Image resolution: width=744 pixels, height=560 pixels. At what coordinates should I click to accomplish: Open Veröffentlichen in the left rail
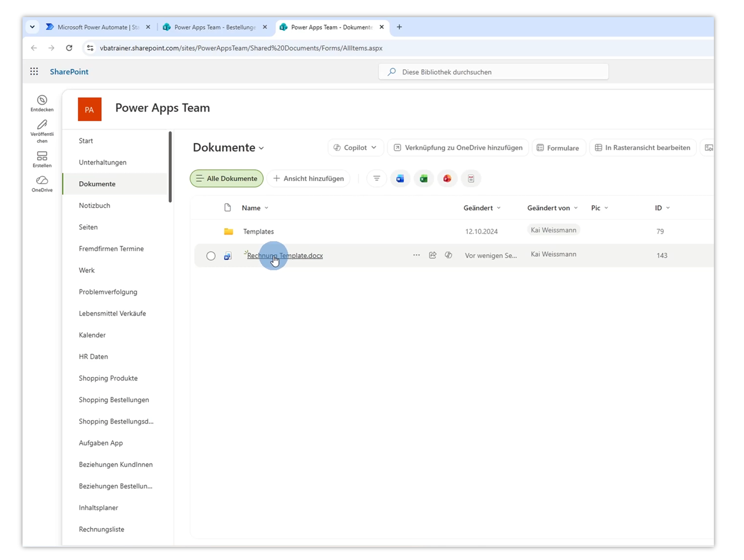[x=42, y=131]
